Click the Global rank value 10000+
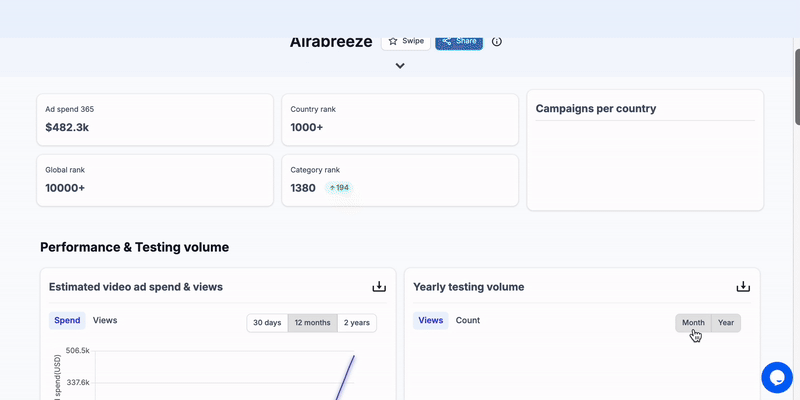This screenshot has height=400, width=800. (65, 188)
